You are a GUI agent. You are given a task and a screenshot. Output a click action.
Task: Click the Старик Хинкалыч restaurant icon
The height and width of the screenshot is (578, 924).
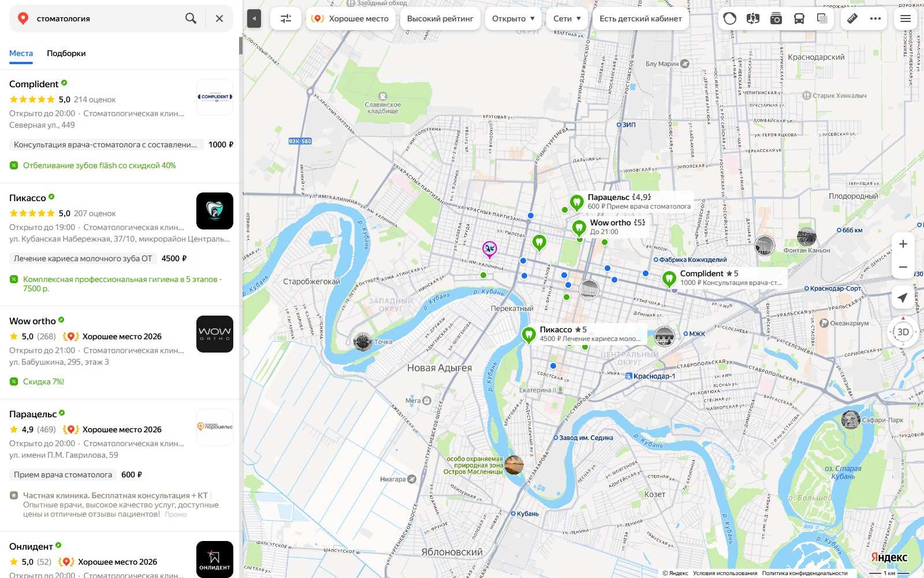point(807,96)
